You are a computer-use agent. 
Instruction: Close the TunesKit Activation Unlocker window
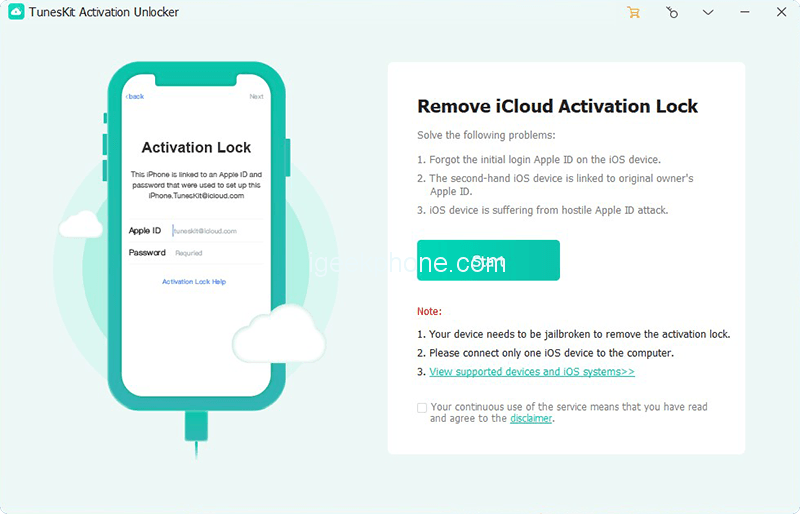(781, 13)
